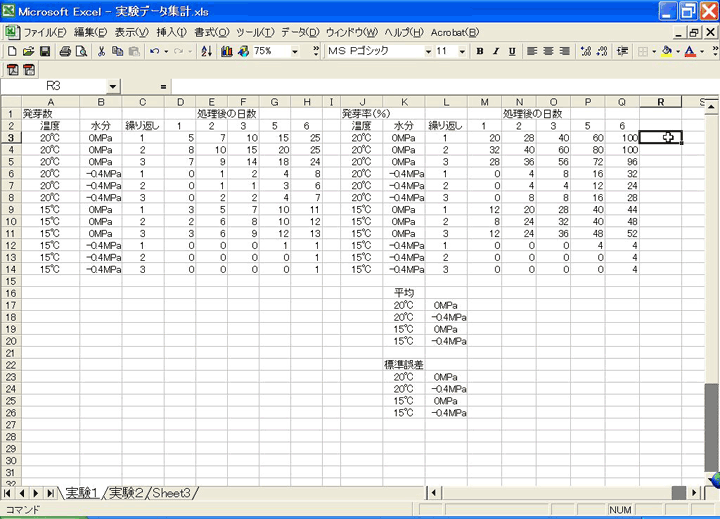Open the Print Preview icon
720x519 pixels.
coord(82,51)
